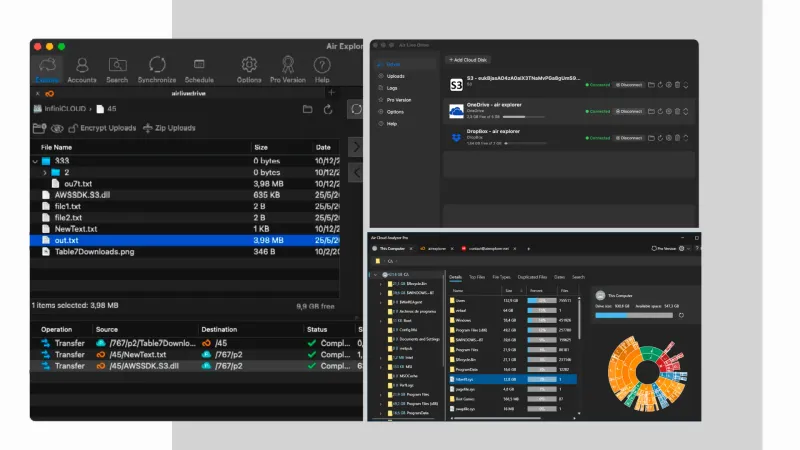
Task: Click the This Computer drive usage bar
Action: coord(634,315)
